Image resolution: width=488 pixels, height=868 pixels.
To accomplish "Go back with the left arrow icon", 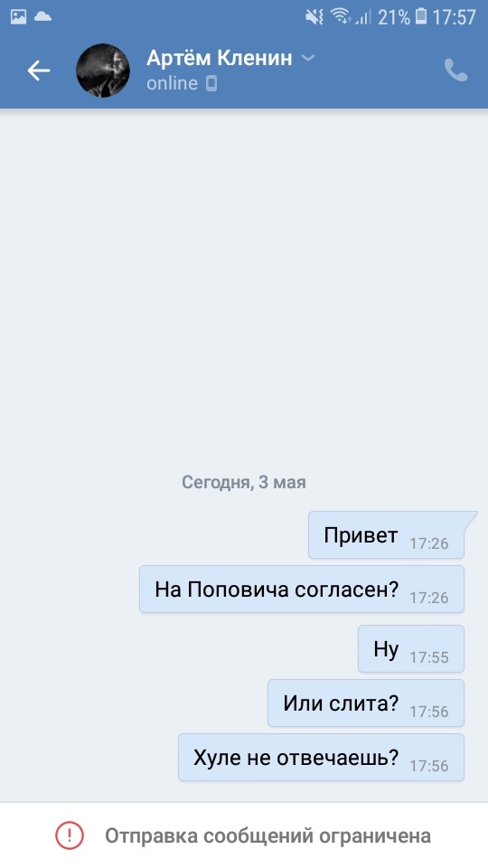I will click(x=39, y=71).
